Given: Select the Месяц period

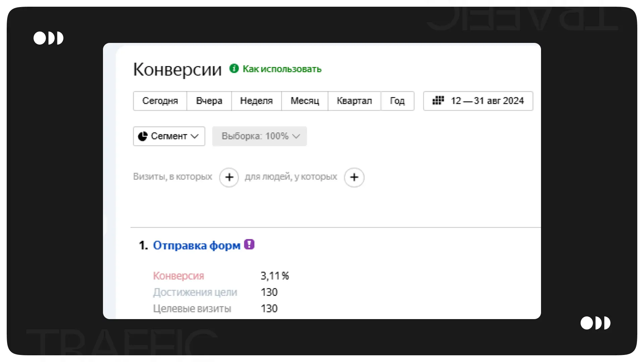Looking at the screenshot, I should [305, 101].
